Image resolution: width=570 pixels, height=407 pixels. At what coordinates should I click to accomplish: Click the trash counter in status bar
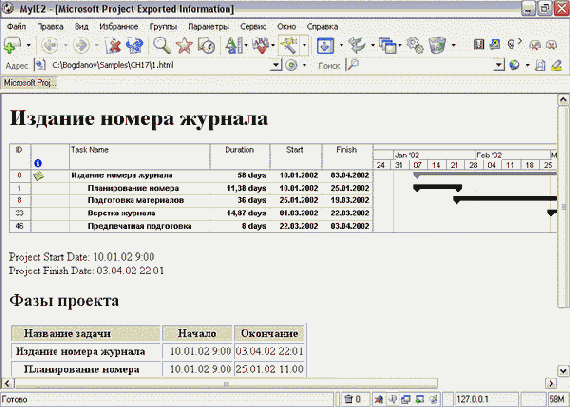click(x=352, y=399)
